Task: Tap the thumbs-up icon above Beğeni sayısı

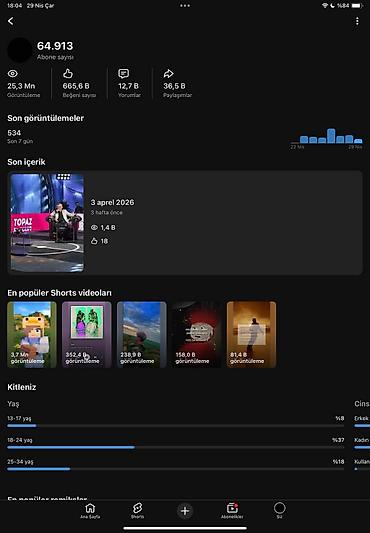Action: click(68, 73)
